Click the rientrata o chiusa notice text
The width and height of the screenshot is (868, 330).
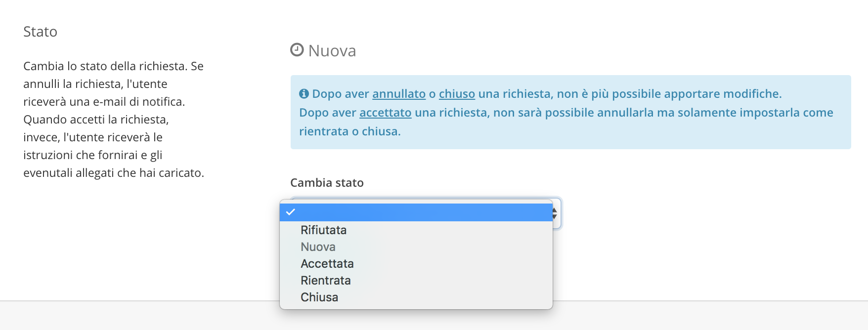coord(350,131)
